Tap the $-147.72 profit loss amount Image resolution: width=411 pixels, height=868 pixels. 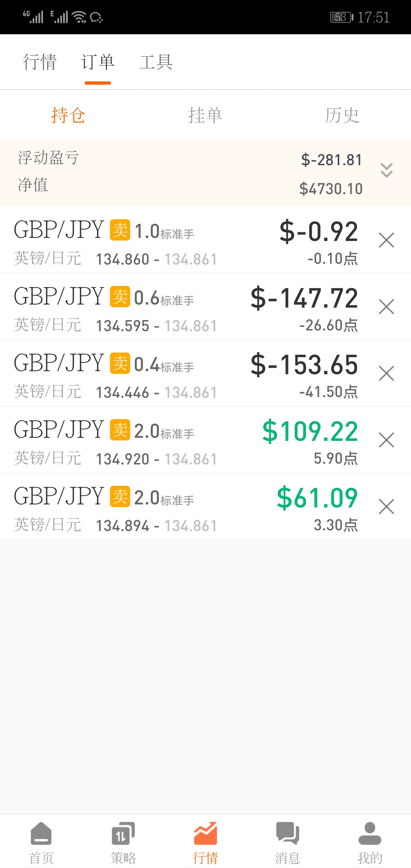point(304,298)
